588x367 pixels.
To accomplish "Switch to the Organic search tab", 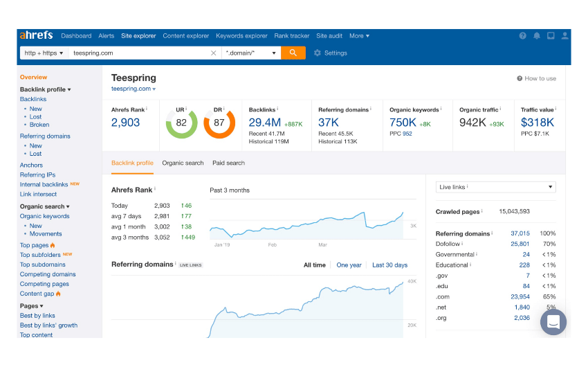I will tap(183, 163).
